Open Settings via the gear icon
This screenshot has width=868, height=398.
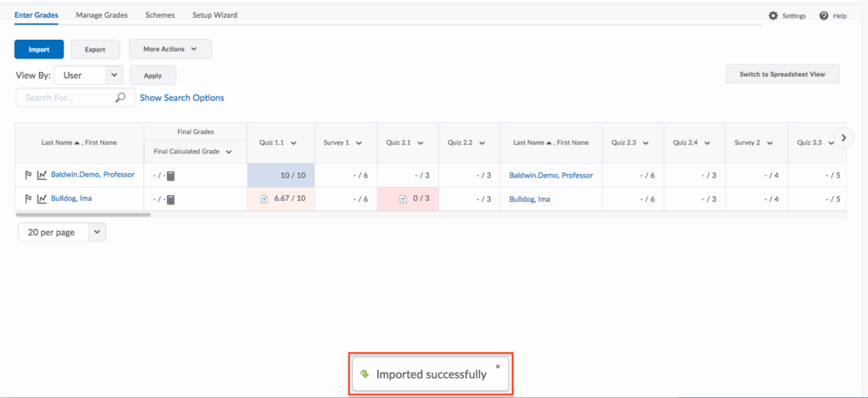tap(772, 16)
